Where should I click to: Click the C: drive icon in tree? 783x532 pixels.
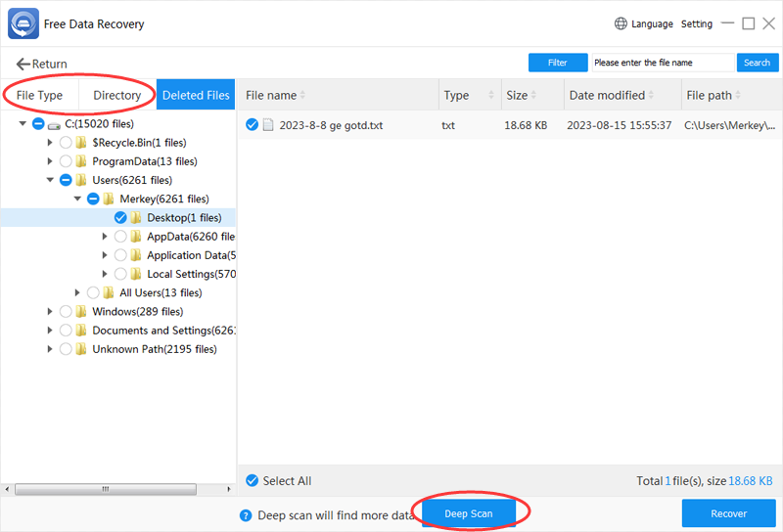point(54,124)
